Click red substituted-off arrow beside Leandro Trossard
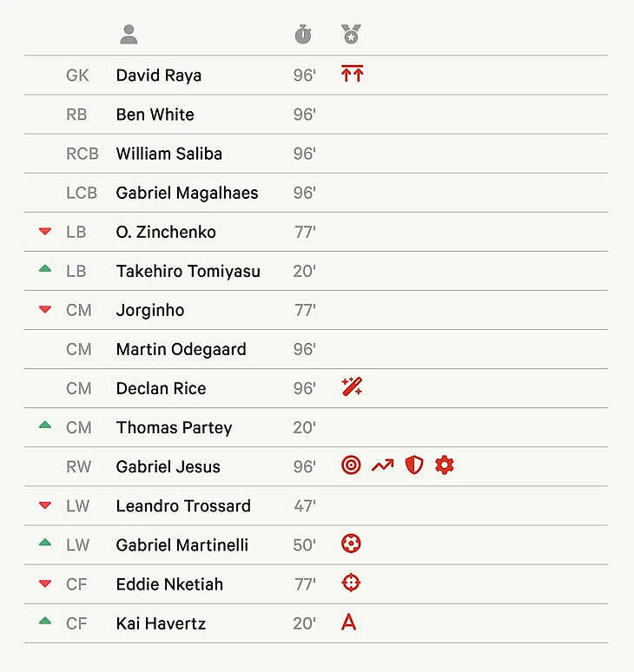 (45, 505)
